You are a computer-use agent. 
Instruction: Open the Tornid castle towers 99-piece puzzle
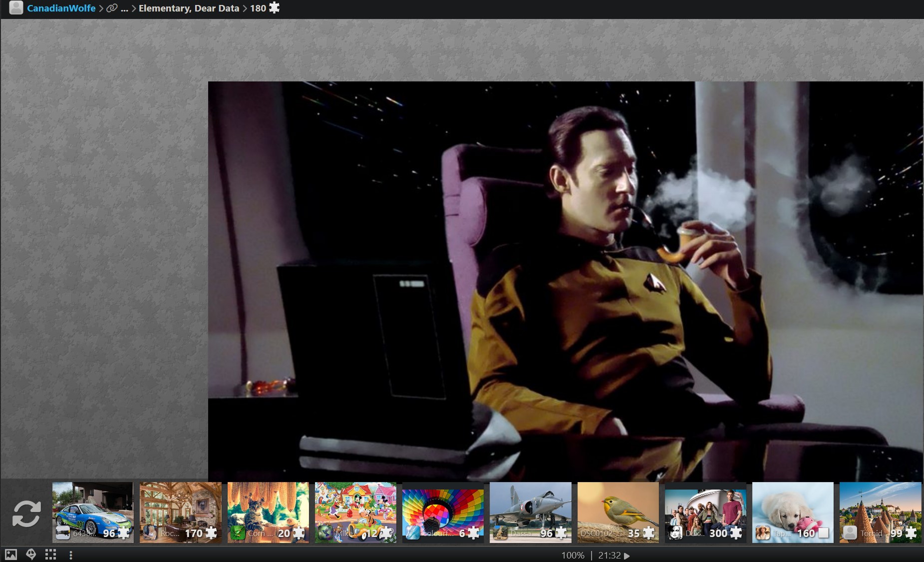tap(880, 512)
